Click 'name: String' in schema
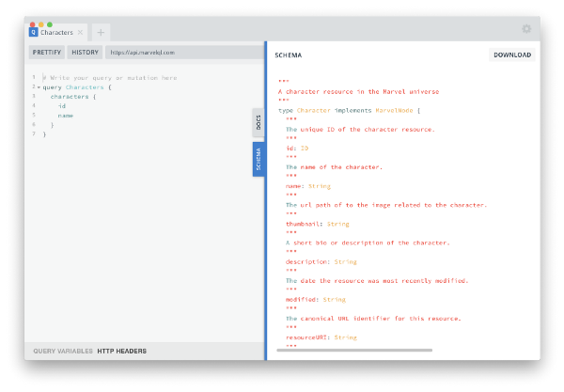564x392 pixels. pos(308,186)
